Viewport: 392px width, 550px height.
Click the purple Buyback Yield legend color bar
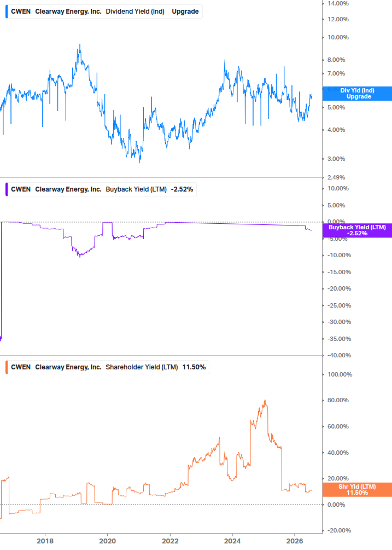(x=7, y=189)
